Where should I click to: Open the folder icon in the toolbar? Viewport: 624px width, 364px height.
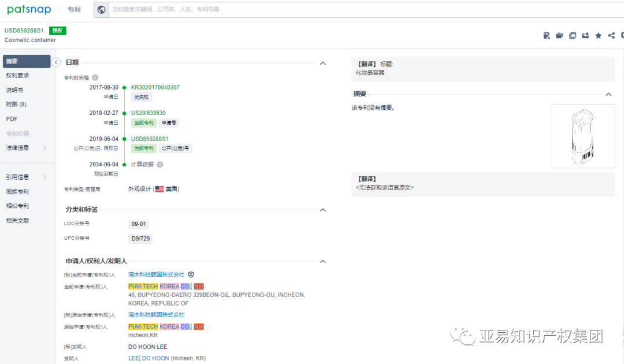tap(559, 36)
